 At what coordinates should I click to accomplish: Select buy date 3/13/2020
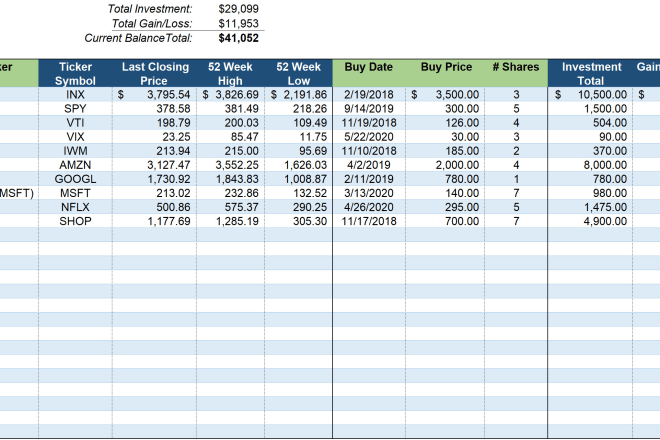point(369,193)
